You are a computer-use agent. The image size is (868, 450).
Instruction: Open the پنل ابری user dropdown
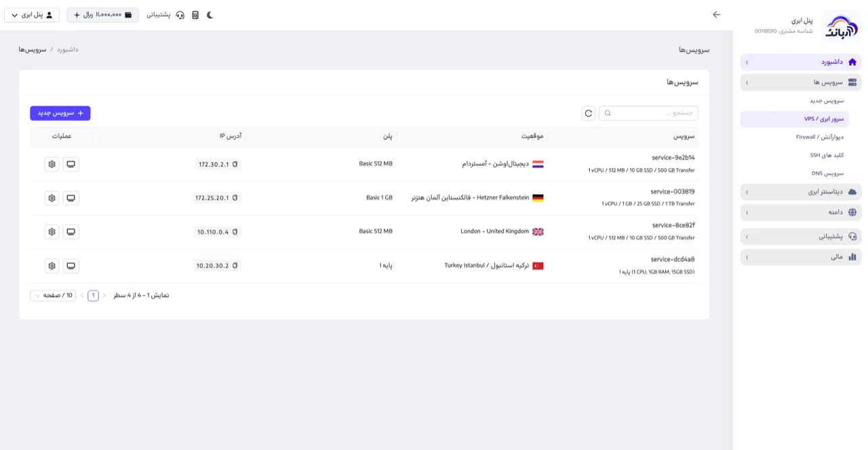32,15
